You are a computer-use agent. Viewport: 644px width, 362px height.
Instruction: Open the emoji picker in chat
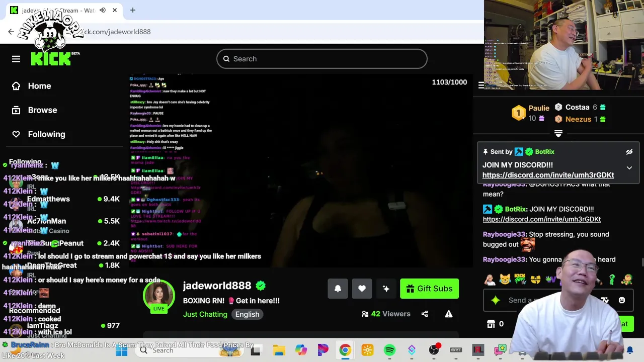[x=621, y=301]
